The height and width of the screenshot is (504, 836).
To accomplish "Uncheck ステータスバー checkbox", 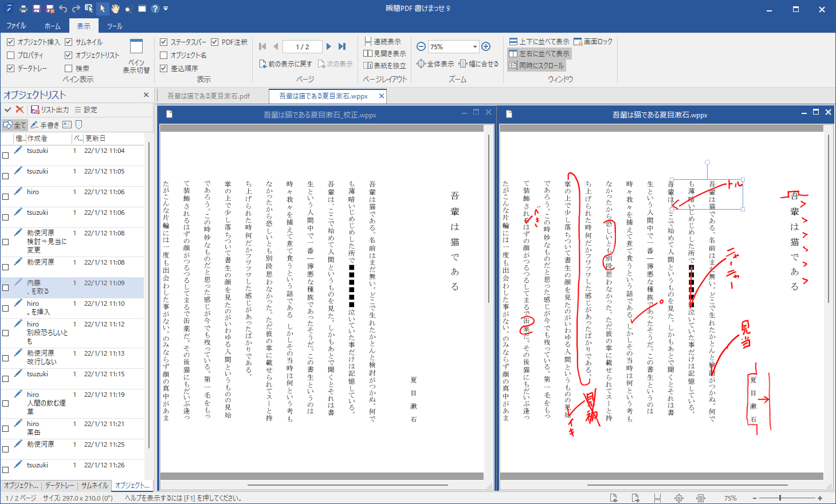I will click(x=163, y=42).
